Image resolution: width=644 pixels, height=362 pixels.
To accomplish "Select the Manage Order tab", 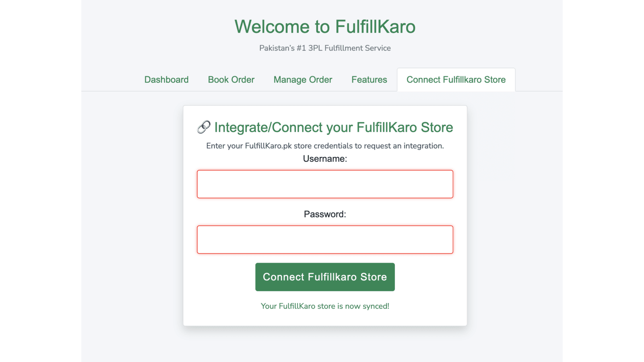I will coord(302,79).
